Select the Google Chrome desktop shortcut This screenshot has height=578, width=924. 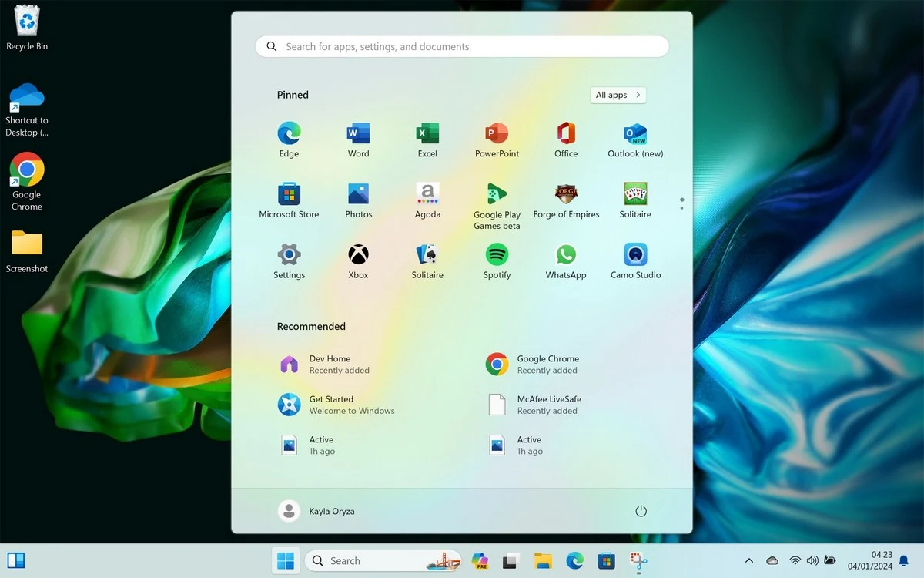pos(27,182)
